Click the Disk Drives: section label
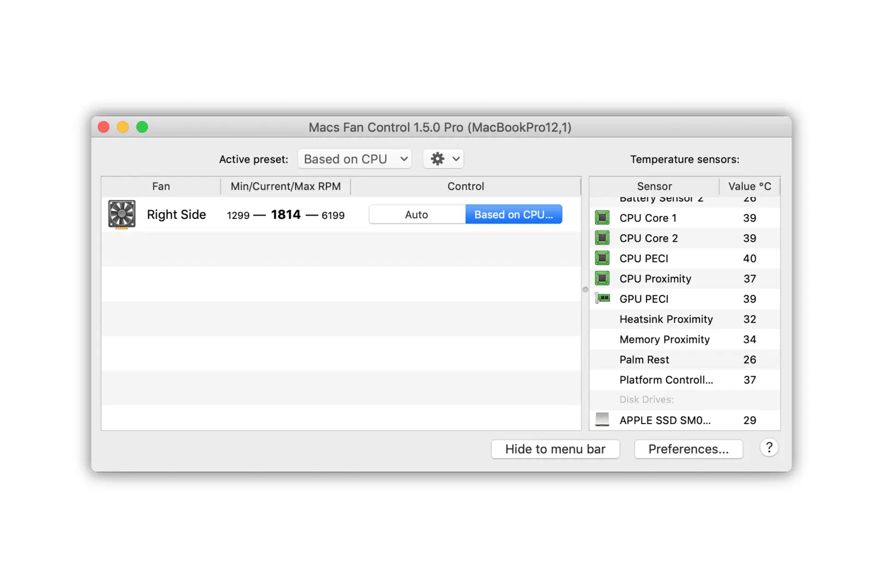Viewport: 883px width, 588px height. point(647,400)
